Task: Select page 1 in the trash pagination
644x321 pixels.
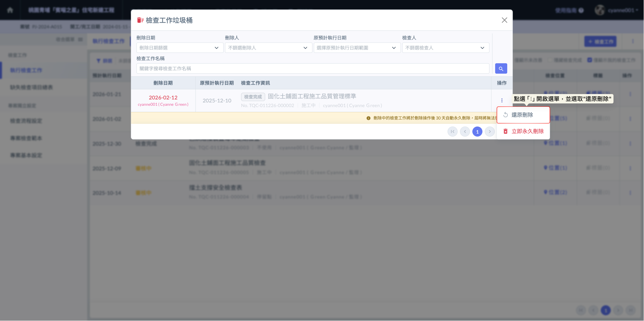Action: click(477, 132)
